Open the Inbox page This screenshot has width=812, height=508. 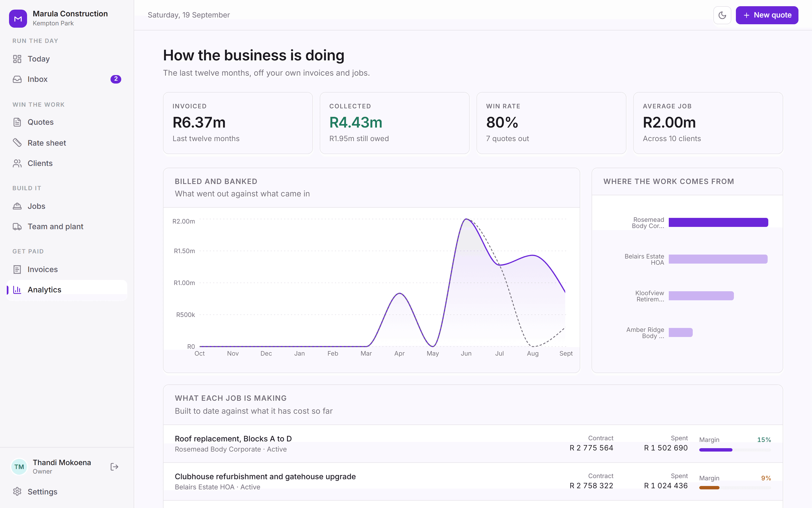point(67,79)
